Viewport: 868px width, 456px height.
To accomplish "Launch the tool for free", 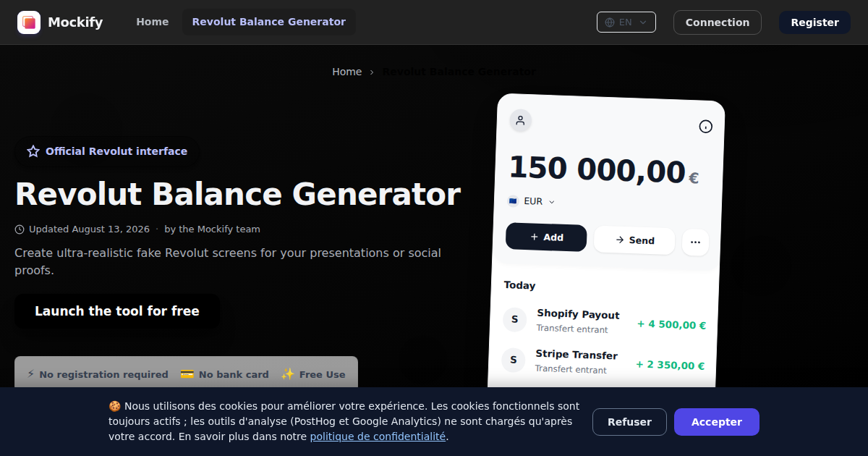I will (x=117, y=311).
